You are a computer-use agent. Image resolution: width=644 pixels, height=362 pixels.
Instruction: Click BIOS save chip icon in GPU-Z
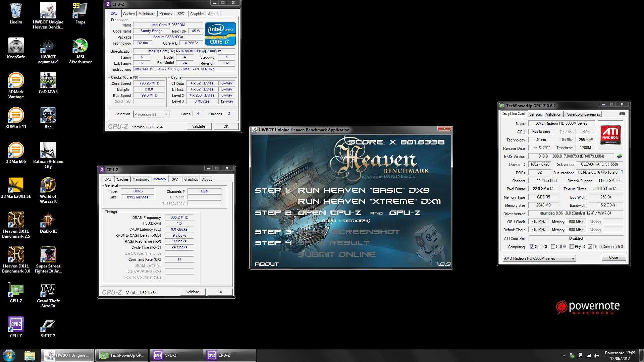pos(620,156)
